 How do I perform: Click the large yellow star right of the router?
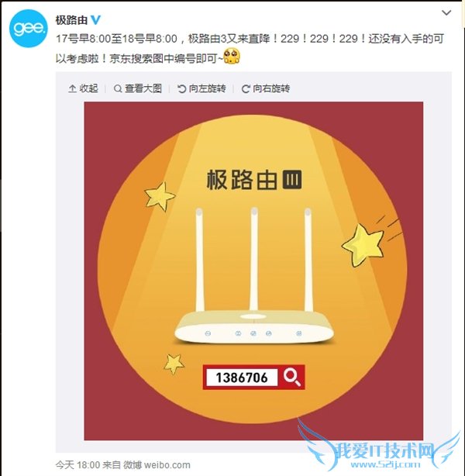coord(363,245)
